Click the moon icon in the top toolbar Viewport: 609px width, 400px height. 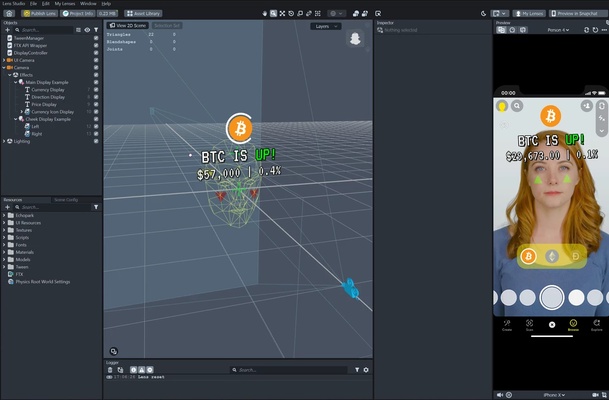click(483, 14)
